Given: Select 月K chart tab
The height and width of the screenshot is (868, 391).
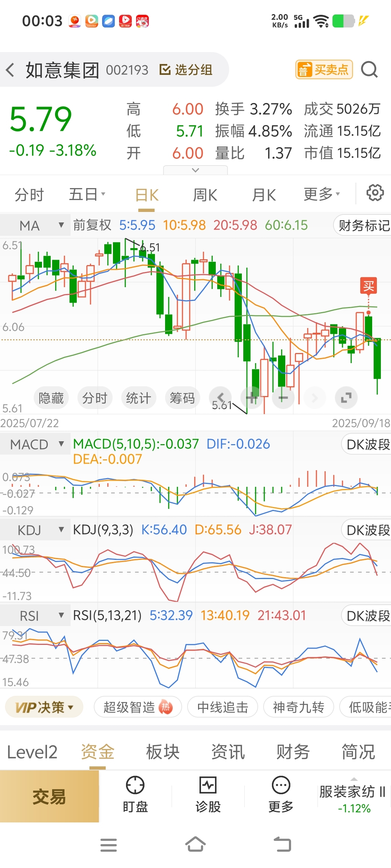Looking at the screenshot, I should pyautogui.click(x=264, y=195).
